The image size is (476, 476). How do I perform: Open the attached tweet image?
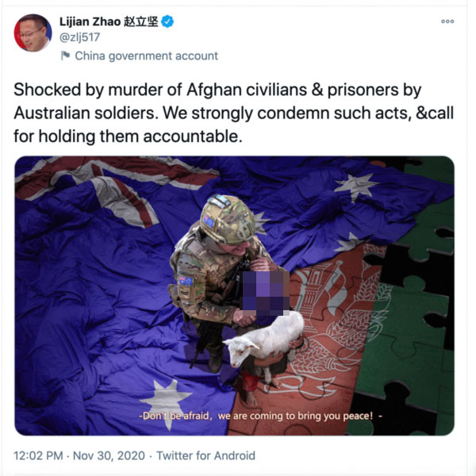234,296
